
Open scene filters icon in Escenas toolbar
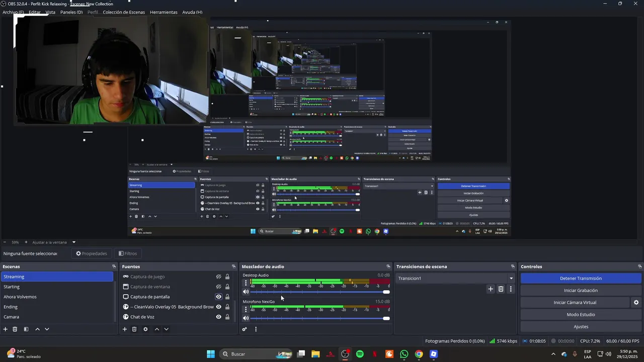[x=26, y=329]
